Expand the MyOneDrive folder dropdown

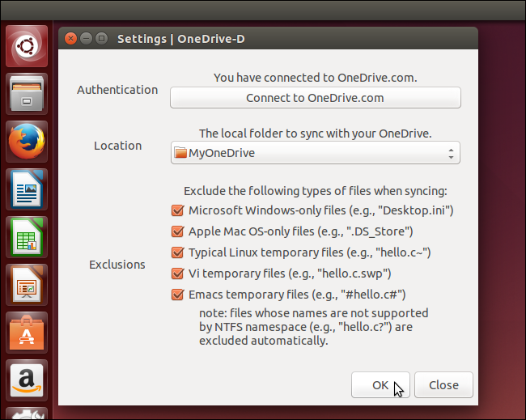click(315, 153)
